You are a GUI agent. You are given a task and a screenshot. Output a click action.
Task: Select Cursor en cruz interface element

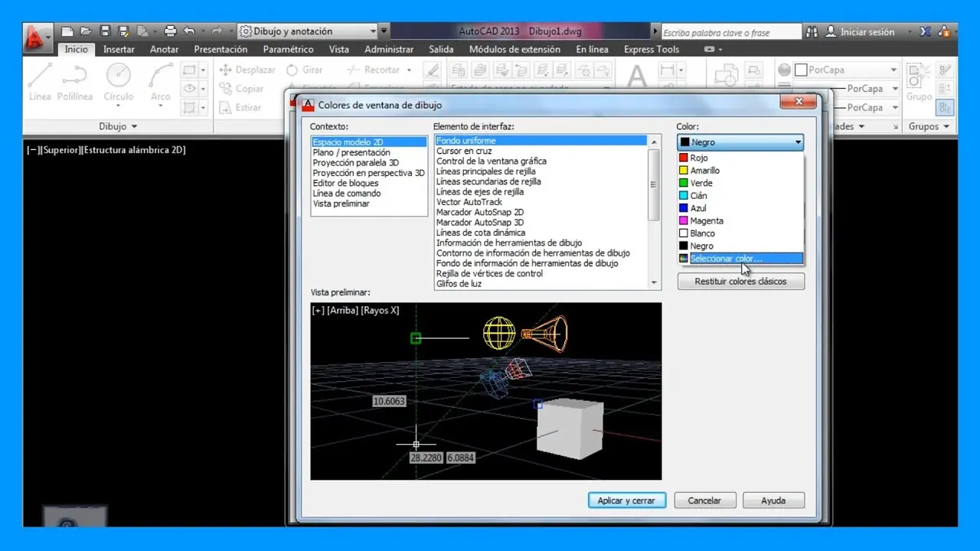tap(541, 151)
